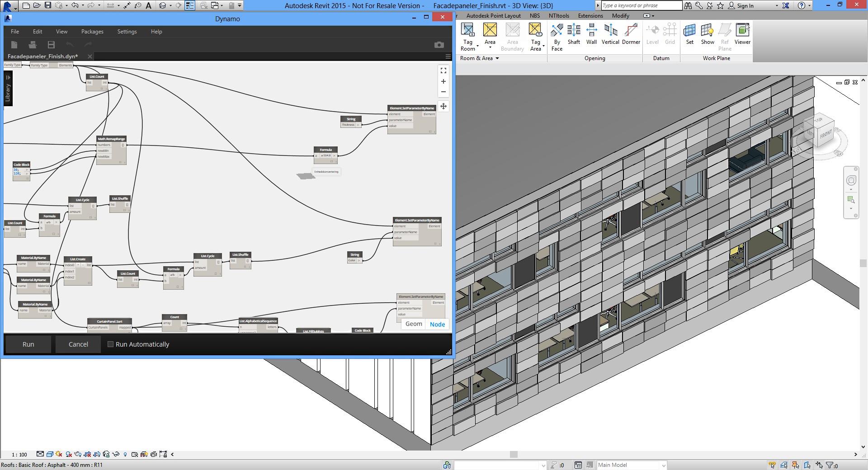Screen dimensions: 868x470
Task: Open the Dynamo Help menu
Action: (156, 32)
